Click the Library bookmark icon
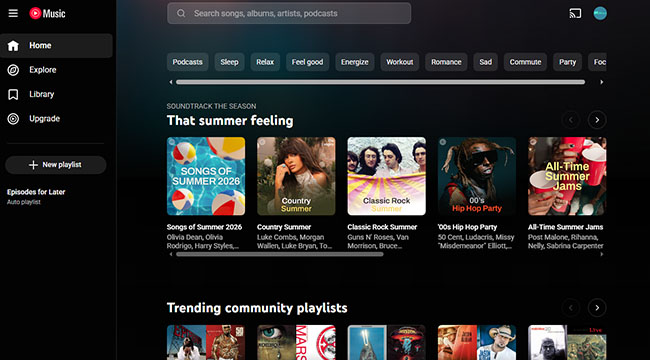The image size is (650, 360). coord(13,95)
